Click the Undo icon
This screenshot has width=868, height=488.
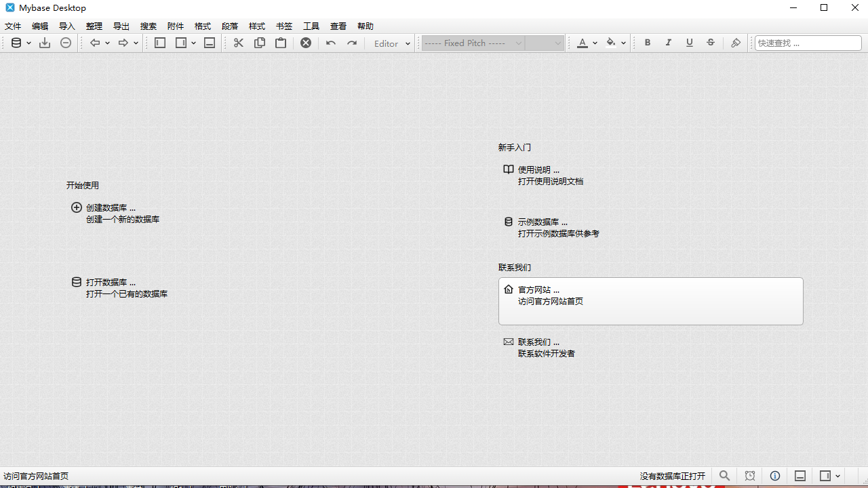[330, 43]
